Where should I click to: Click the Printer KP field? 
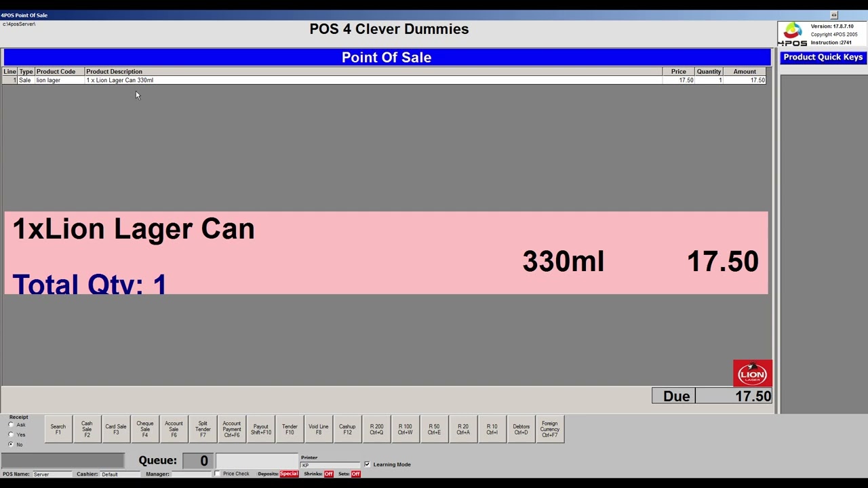pos(330,465)
